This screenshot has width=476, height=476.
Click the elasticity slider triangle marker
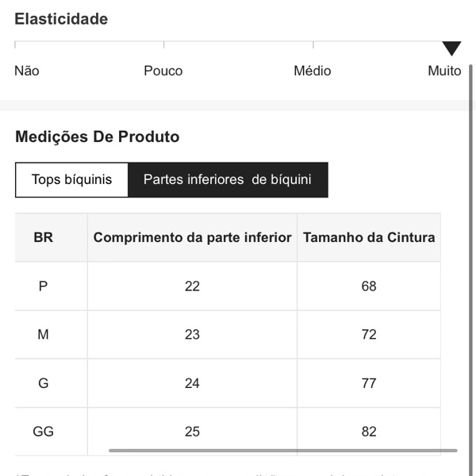coord(451,49)
